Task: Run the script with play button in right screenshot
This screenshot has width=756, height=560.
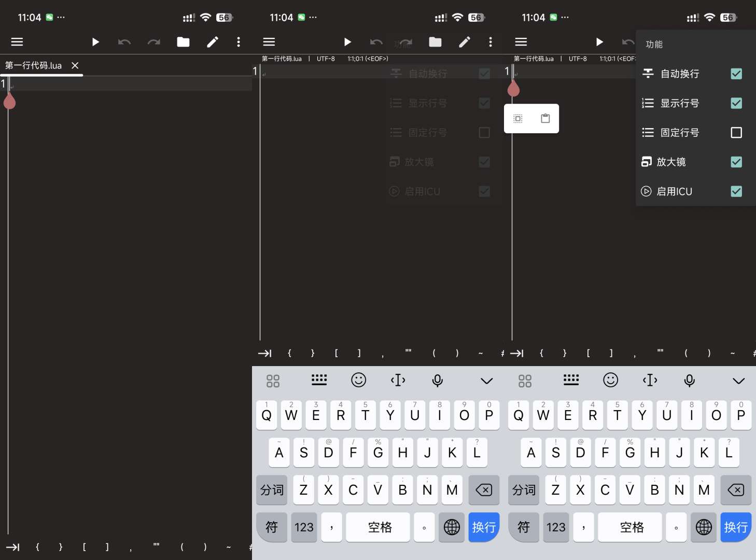Action: point(599,42)
